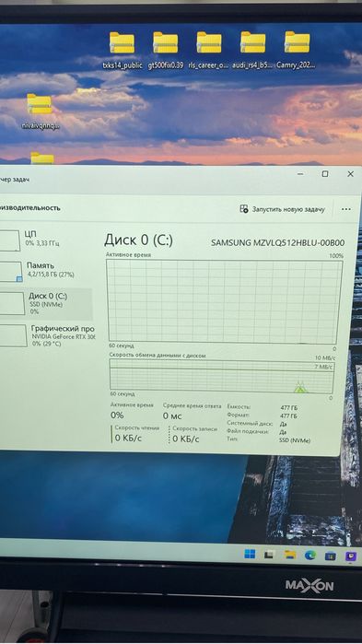Select Диск 0 (C:) sidebar item
Viewport: 362px width, 644px height.
(x=46, y=304)
